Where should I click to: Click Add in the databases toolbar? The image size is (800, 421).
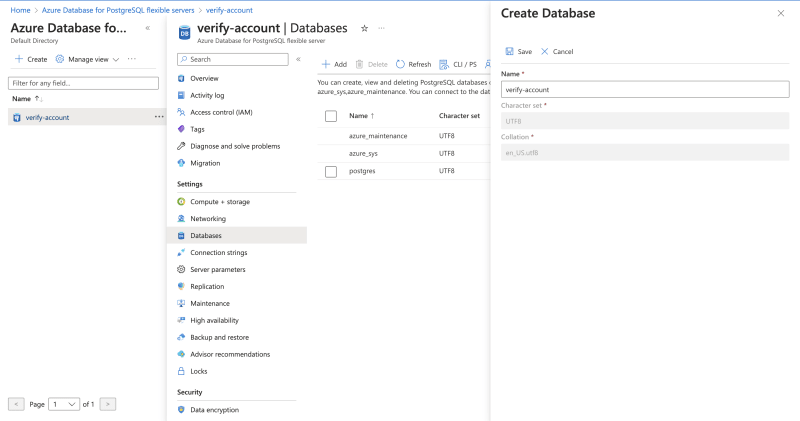[x=334, y=64]
